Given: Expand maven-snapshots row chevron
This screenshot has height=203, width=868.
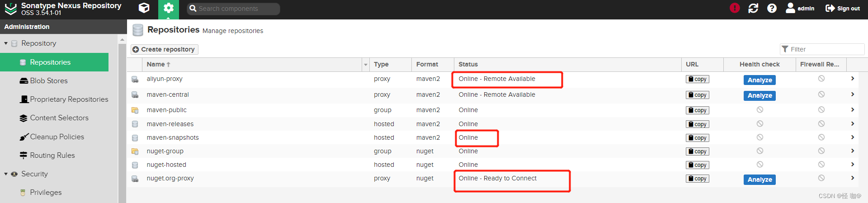Looking at the screenshot, I should [853, 137].
